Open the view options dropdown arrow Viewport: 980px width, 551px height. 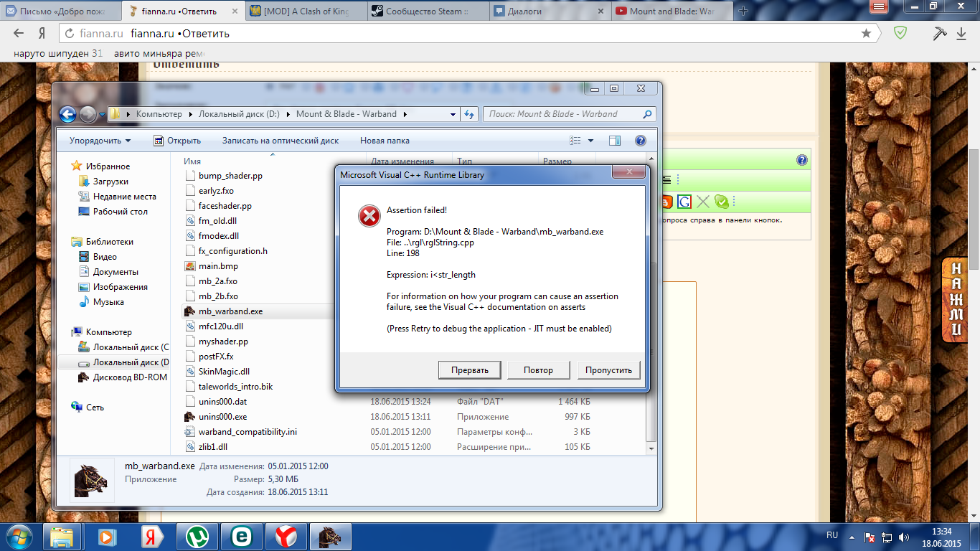click(x=590, y=141)
